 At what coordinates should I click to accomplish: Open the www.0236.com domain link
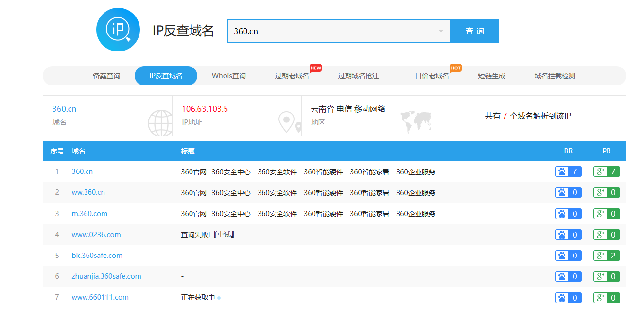click(x=96, y=234)
